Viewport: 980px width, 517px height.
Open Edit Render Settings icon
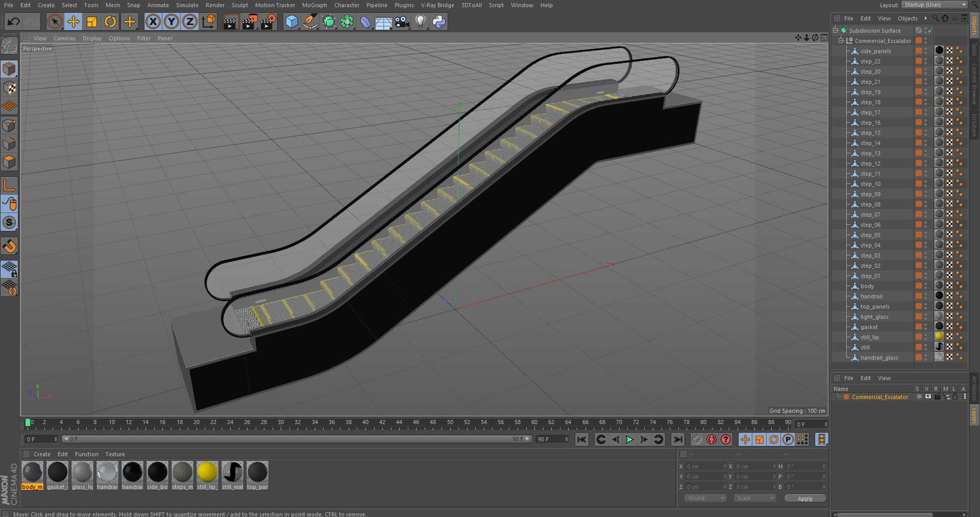268,21
